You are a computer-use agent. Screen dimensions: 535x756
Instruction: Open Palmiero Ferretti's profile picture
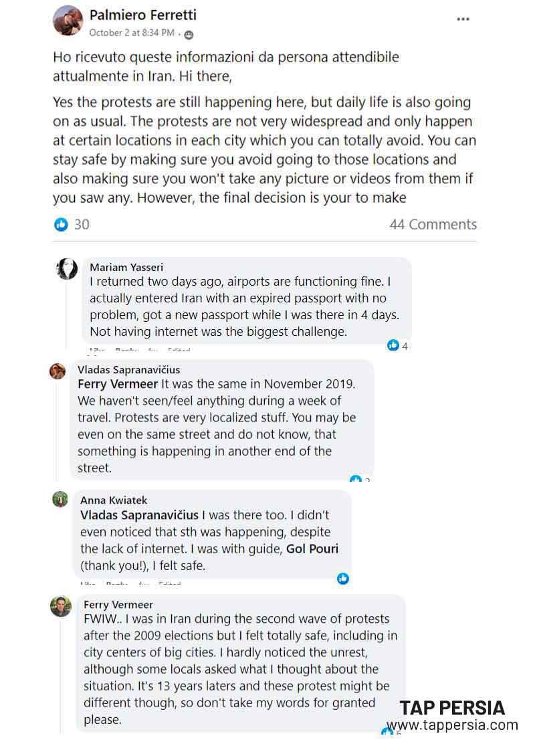pos(68,21)
